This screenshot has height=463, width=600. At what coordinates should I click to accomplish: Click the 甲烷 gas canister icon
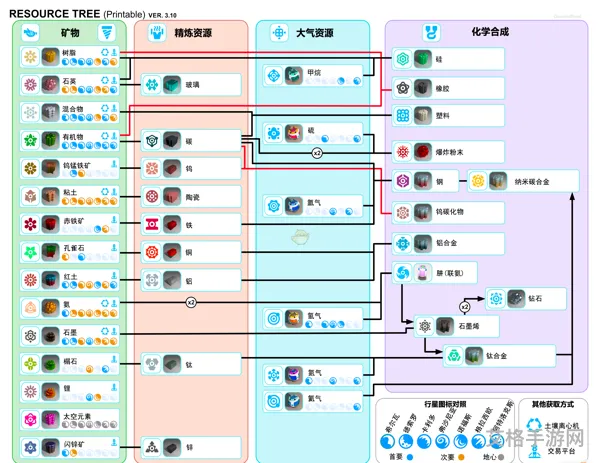(293, 75)
